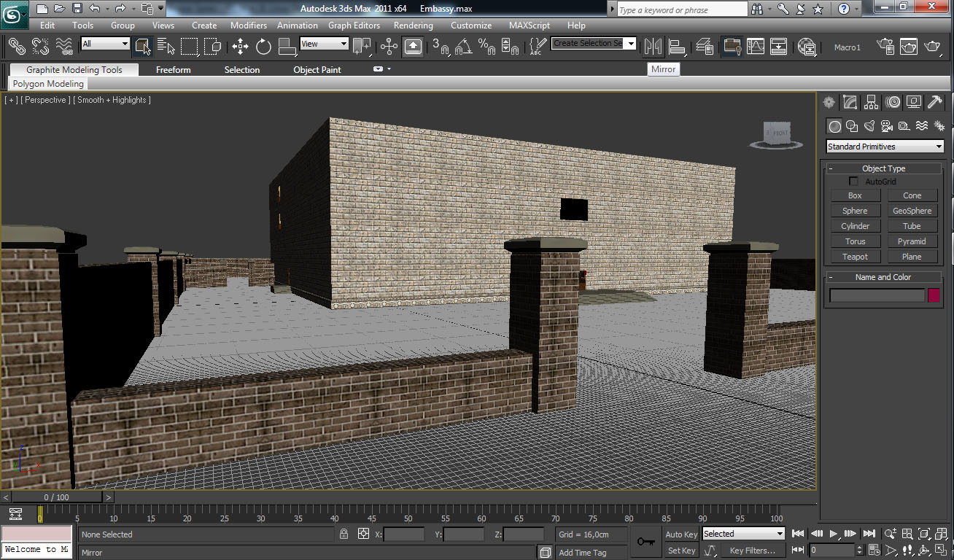The height and width of the screenshot is (560, 954).
Task: Toggle the Percent Snap button
Action: 486,47
